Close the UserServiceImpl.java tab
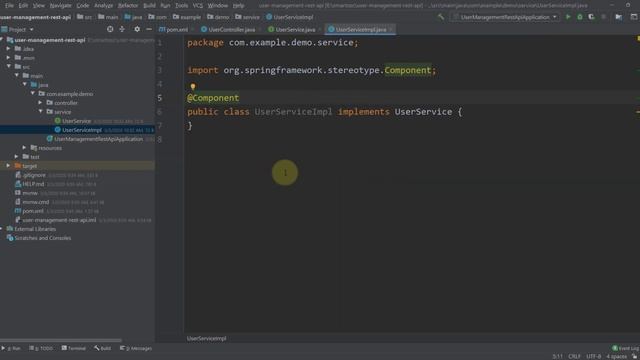The image size is (640, 360). [x=391, y=29]
